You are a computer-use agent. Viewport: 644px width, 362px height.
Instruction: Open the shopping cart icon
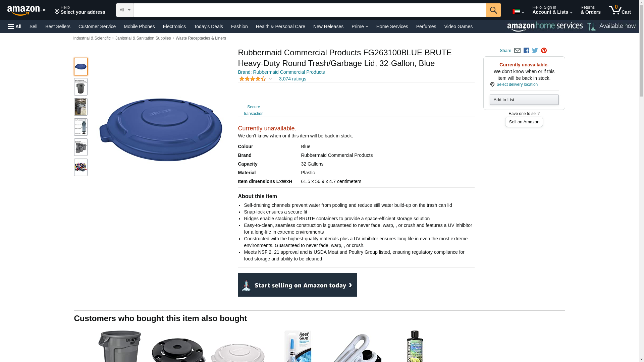click(620, 10)
